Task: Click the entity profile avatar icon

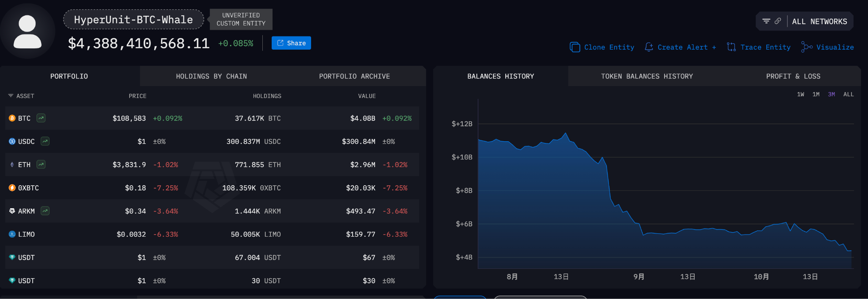Action: pos(28,31)
